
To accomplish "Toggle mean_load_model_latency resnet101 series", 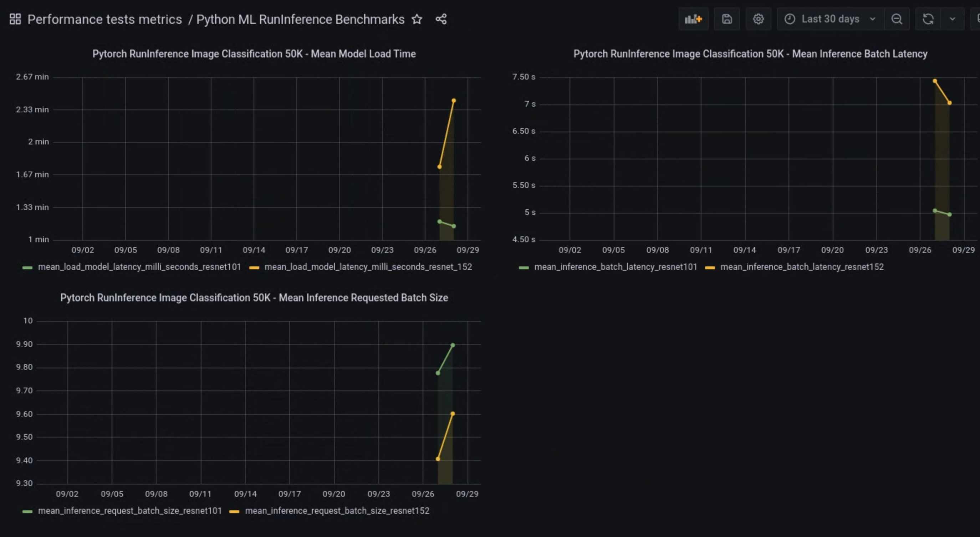I will (139, 267).
